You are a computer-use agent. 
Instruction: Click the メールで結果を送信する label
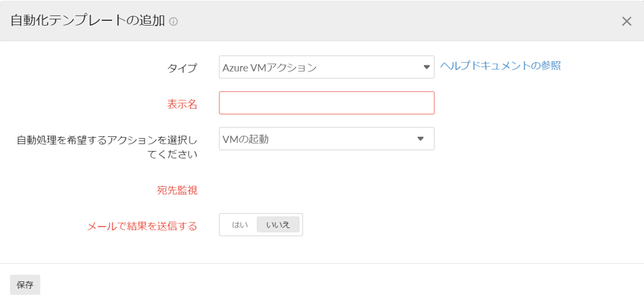(x=142, y=226)
